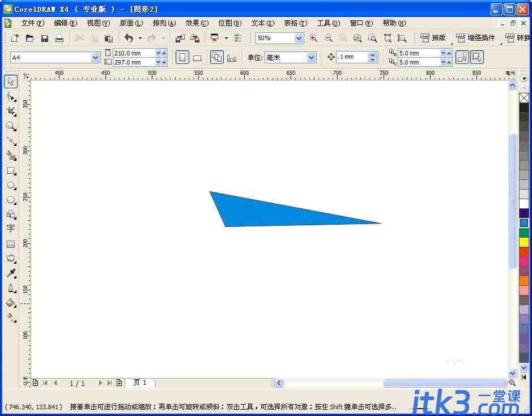Select the Pick tool

(x=11, y=82)
